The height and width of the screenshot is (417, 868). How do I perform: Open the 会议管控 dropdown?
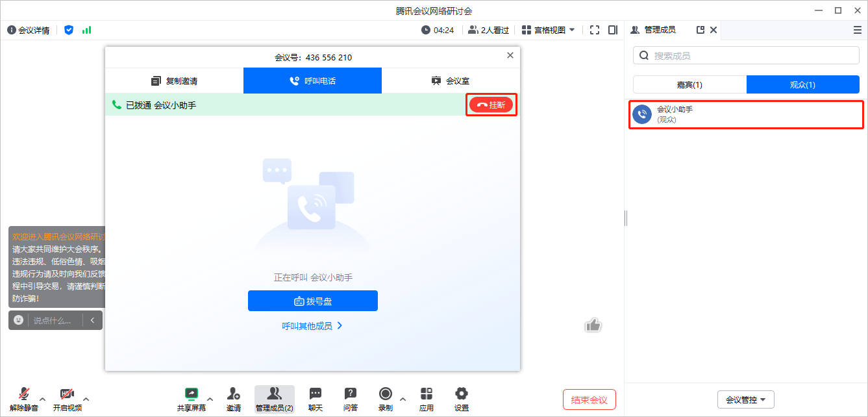[746, 399]
